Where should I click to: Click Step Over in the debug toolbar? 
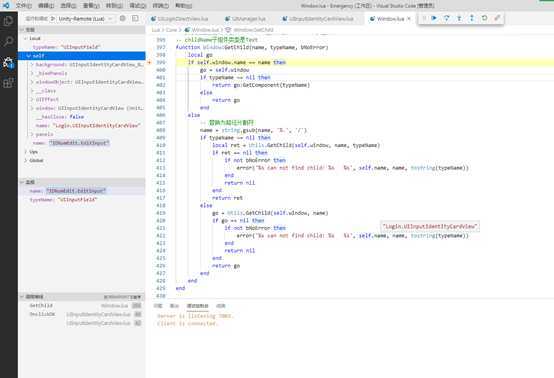[447, 18]
